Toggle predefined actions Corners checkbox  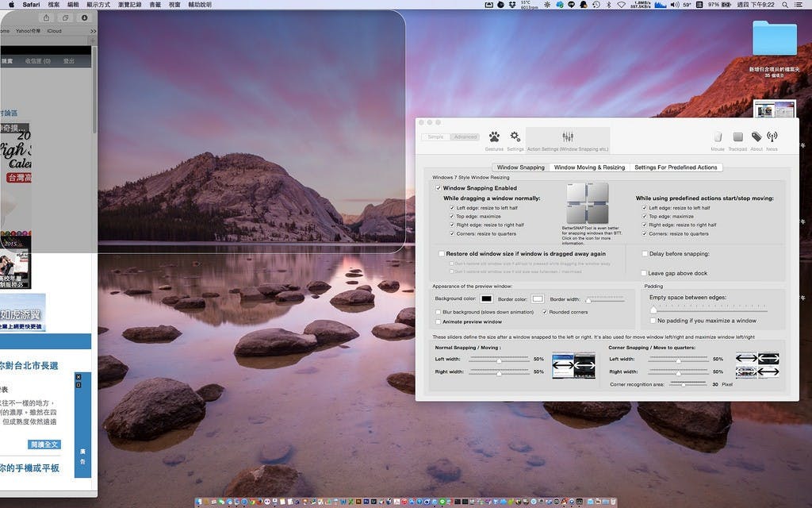tap(645, 234)
